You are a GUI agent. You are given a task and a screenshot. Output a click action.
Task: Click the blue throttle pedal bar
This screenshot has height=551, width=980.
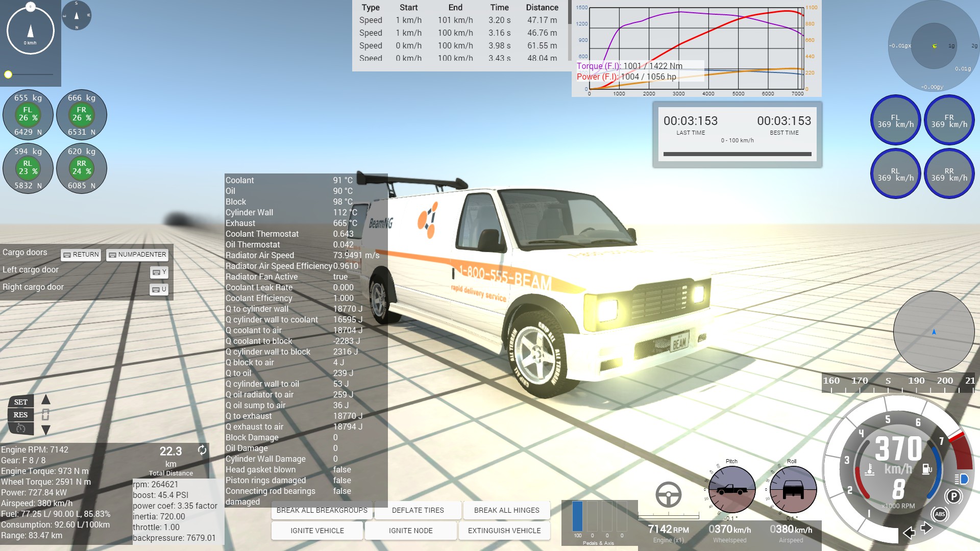tap(577, 516)
